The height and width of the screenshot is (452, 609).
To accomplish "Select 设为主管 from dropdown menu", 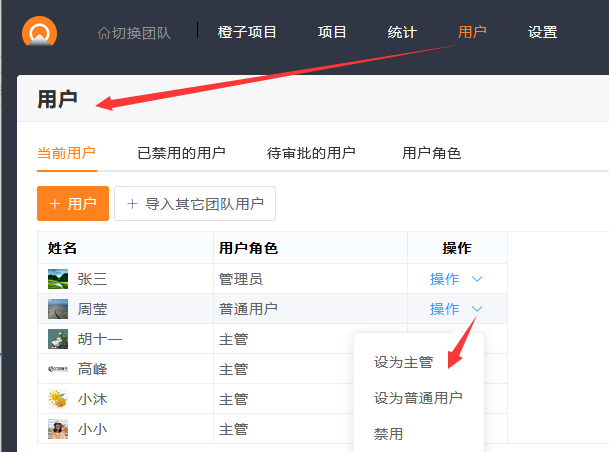I will (403, 362).
